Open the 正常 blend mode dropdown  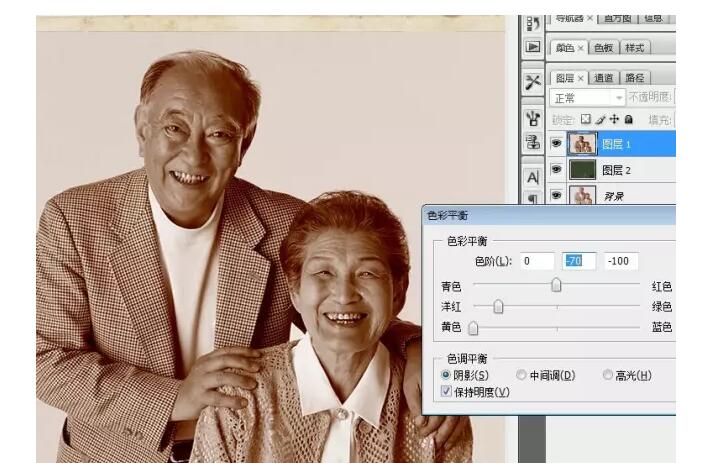click(587, 98)
